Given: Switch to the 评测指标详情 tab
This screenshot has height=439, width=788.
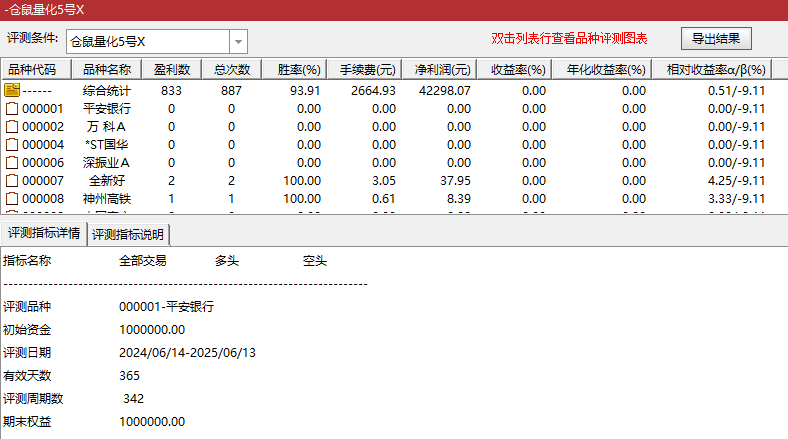Looking at the screenshot, I should coord(44,233).
